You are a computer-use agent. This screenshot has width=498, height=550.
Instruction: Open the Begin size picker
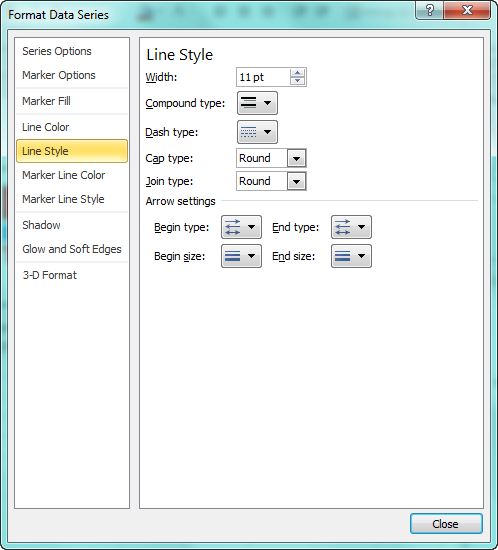tap(241, 256)
